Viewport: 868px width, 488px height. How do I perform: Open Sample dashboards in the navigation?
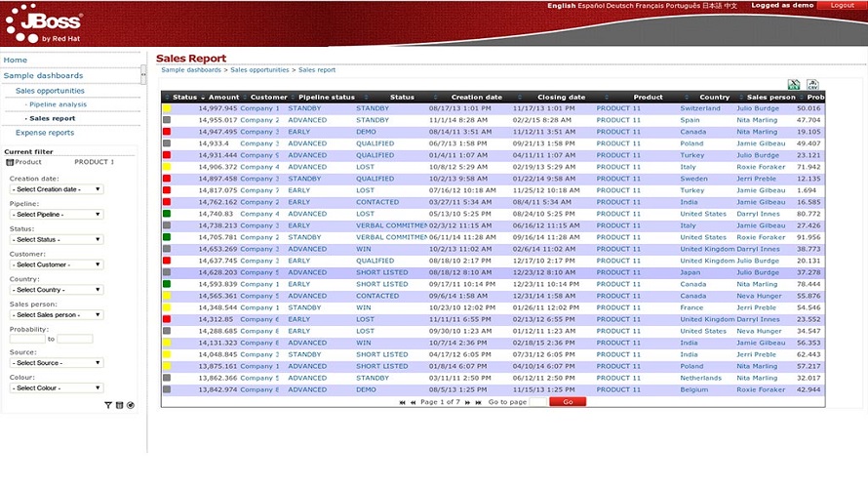pos(43,75)
